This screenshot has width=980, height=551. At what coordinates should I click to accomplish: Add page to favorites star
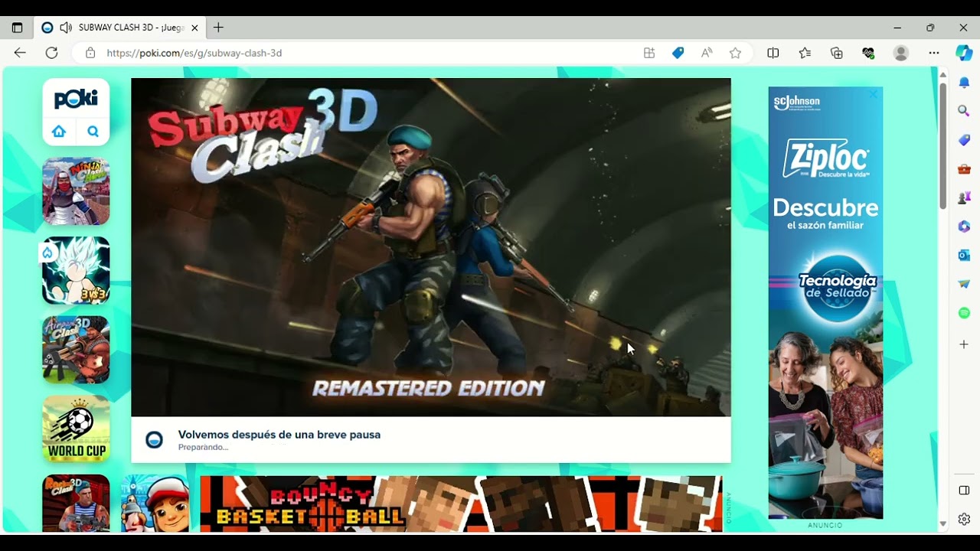click(735, 53)
